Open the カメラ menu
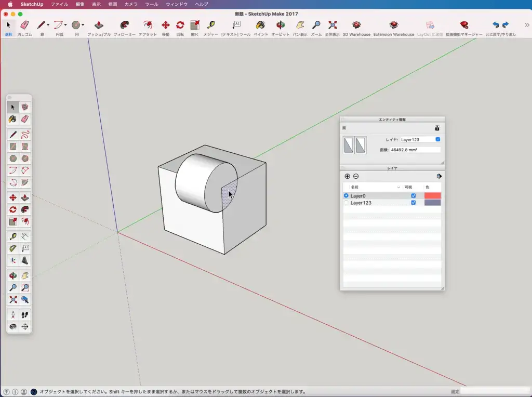 [131, 4]
